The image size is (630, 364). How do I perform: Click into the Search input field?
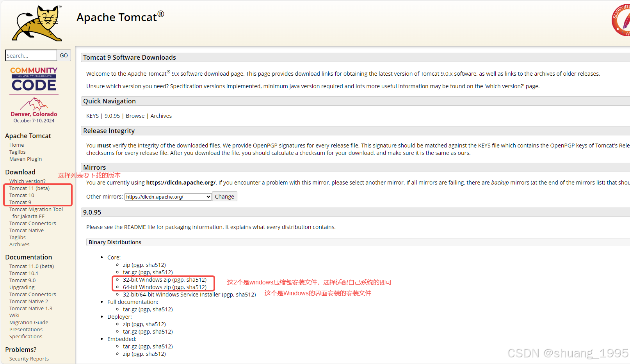click(x=31, y=55)
